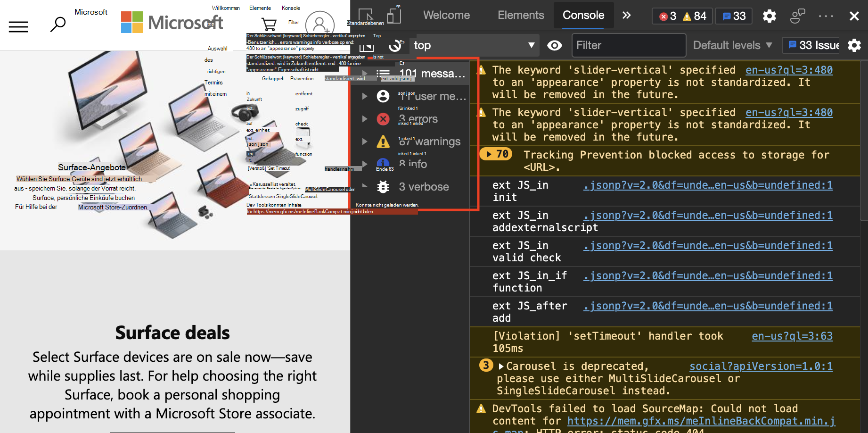Click the verbose bug icon in sidebar
This screenshot has height=433, width=868.
pyautogui.click(x=383, y=187)
